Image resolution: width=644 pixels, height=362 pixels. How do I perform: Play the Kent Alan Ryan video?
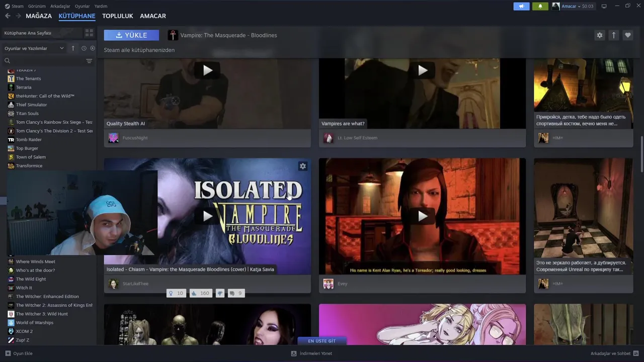tap(423, 216)
